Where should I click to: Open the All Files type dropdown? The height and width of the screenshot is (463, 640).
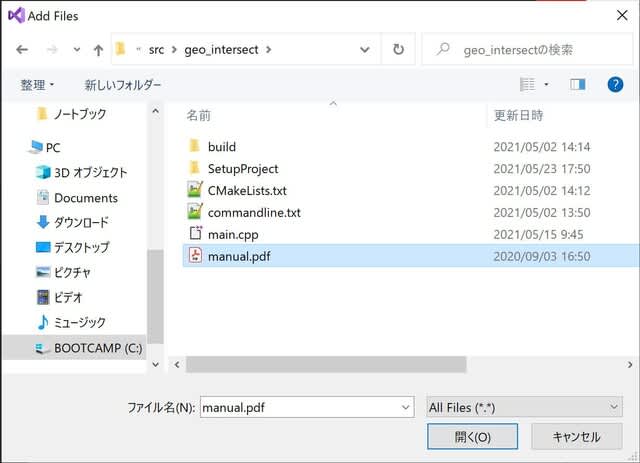point(523,407)
